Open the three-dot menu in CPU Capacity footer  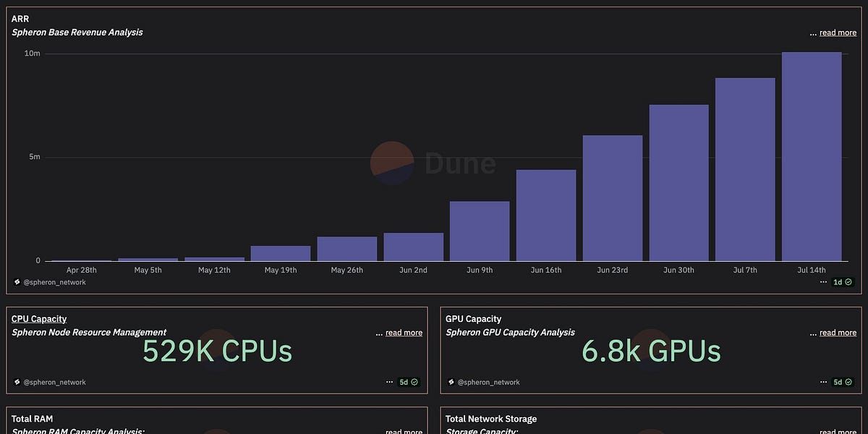point(389,382)
